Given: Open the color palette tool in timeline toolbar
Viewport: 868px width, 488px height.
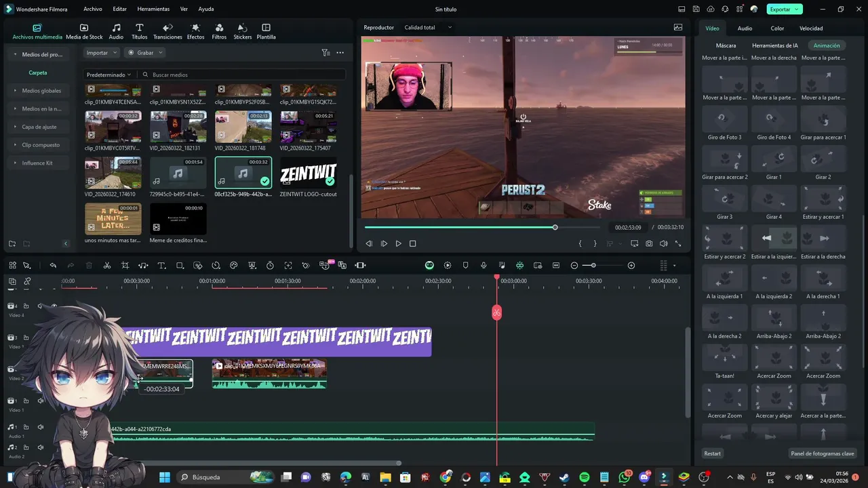Looking at the screenshot, I should point(234,266).
